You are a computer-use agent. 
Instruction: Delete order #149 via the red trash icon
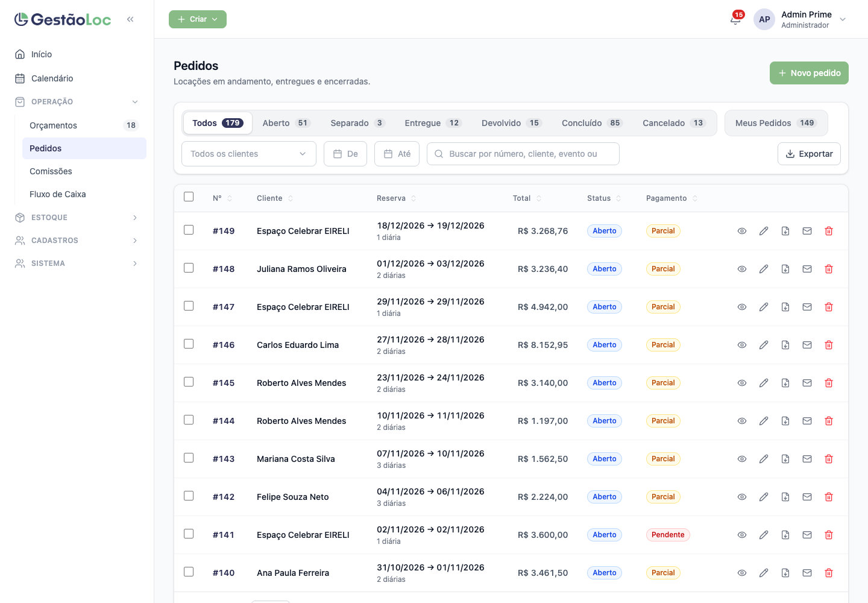tap(829, 231)
